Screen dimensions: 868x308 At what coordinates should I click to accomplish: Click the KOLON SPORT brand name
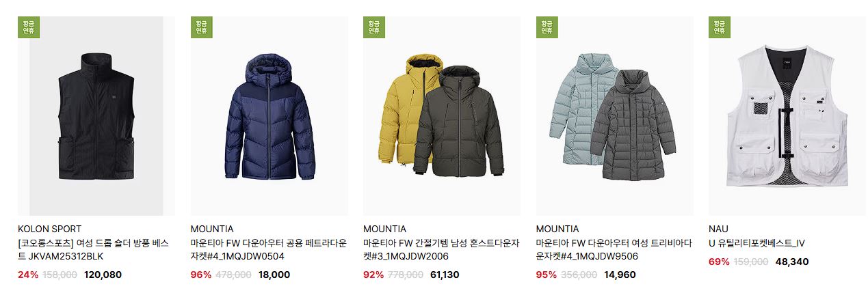(49, 229)
